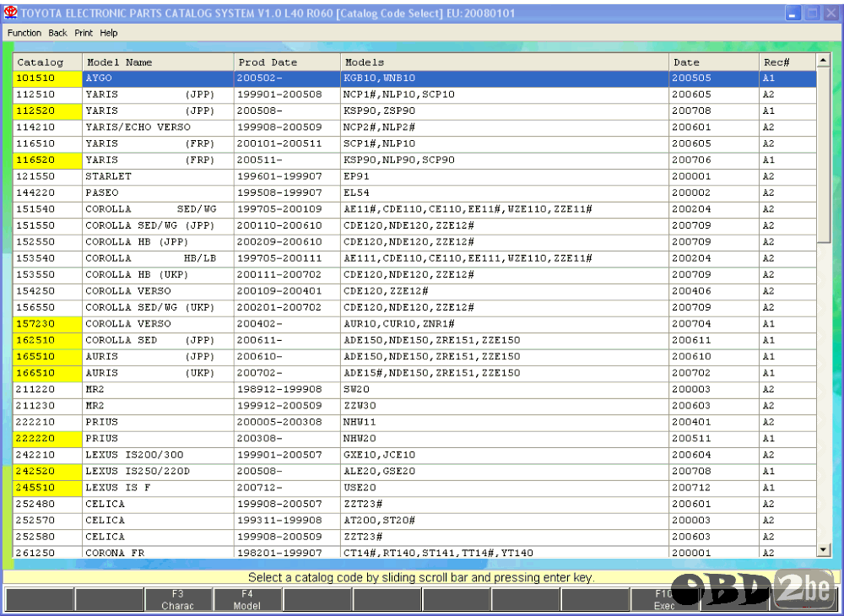The image size is (844, 616).
Task: Select yellow catalog code 112520
Action: (x=48, y=111)
